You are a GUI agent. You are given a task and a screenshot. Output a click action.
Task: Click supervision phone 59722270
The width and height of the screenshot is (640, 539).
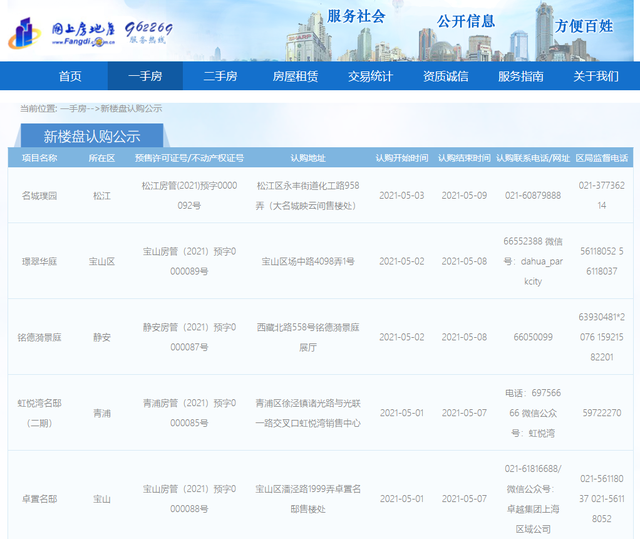pyautogui.click(x=602, y=413)
